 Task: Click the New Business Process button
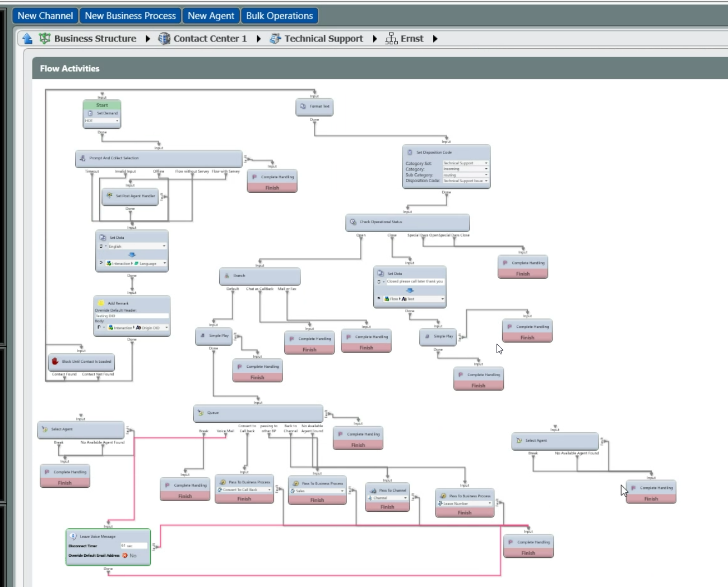pos(130,16)
